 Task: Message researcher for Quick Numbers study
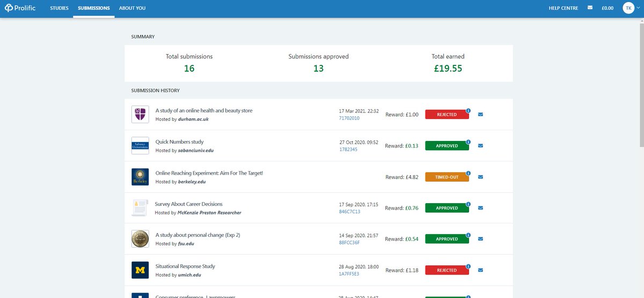tap(480, 146)
